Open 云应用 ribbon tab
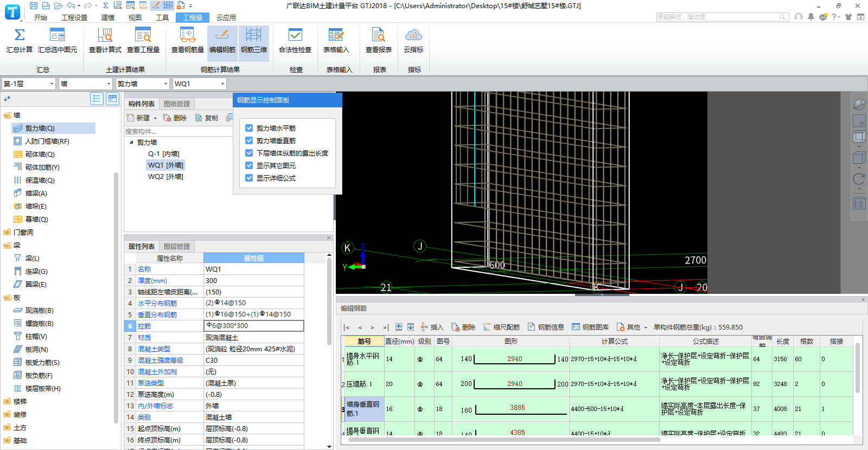This screenshot has height=450, width=868. [226, 17]
